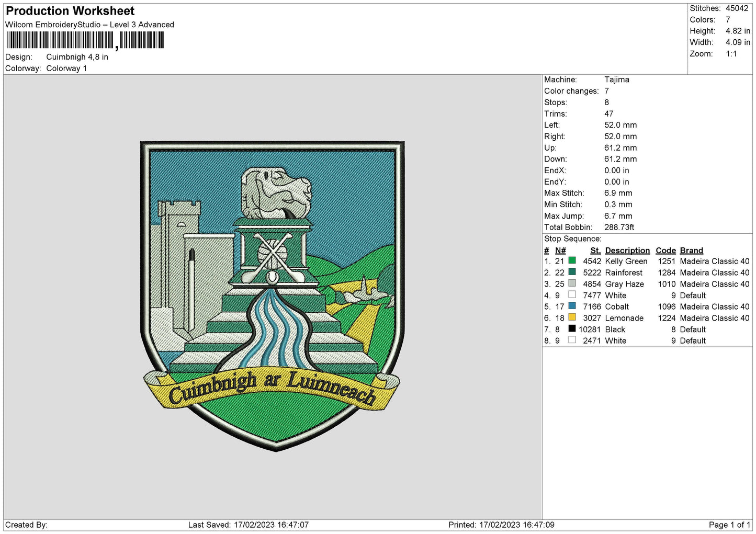The image size is (756, 534).
Task: Click the 'Cobalt' description text
Action: [x=617, y=306]
